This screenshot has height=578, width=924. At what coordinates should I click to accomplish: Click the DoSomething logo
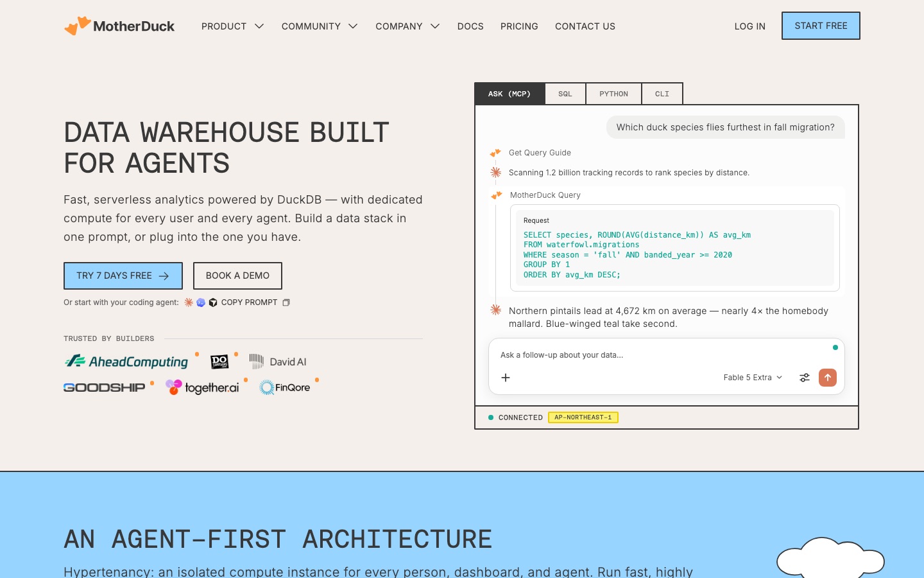coord(219,362)
